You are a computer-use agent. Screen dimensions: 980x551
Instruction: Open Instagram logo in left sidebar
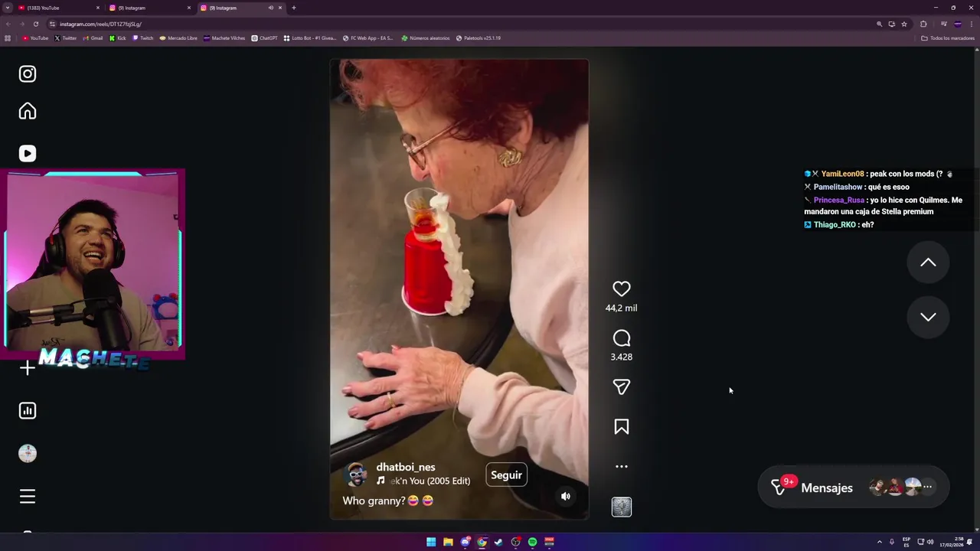click(x=28, y=73)
